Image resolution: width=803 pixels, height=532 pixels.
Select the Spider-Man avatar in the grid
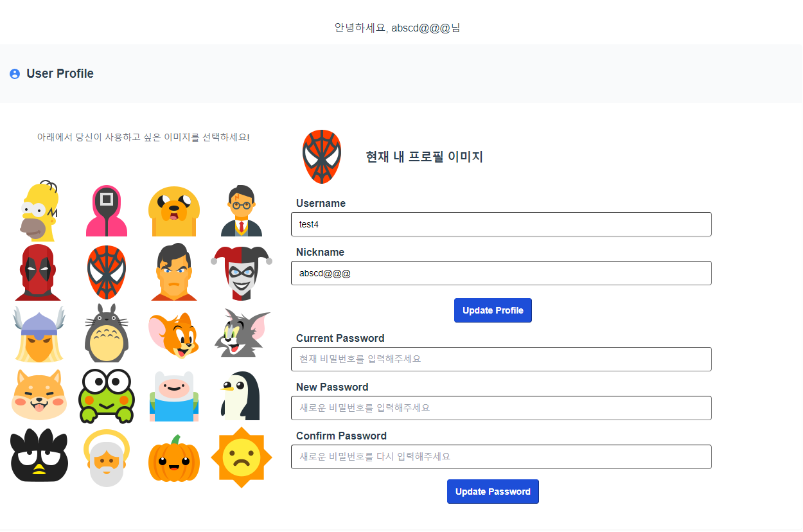tap(107, 272)
